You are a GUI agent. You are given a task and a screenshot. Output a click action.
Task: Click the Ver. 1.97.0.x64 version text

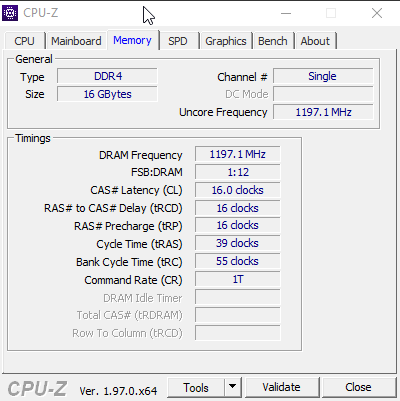tap(118, 391)
